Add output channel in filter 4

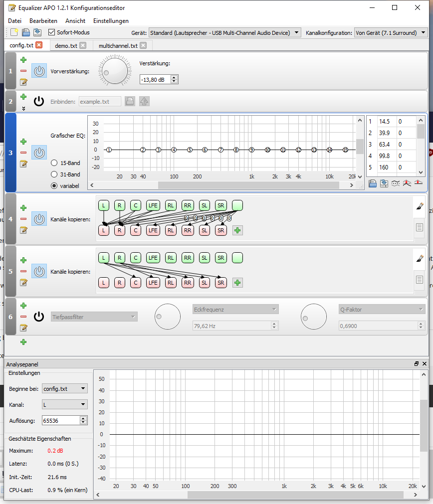(x=237, y=230)
